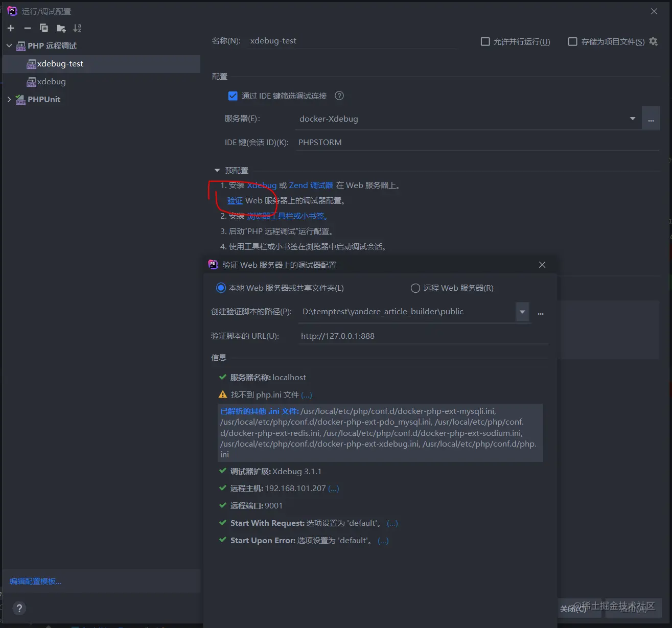Open server settings with the ellipsis button
672x628 pixels.
pos(651,119)
